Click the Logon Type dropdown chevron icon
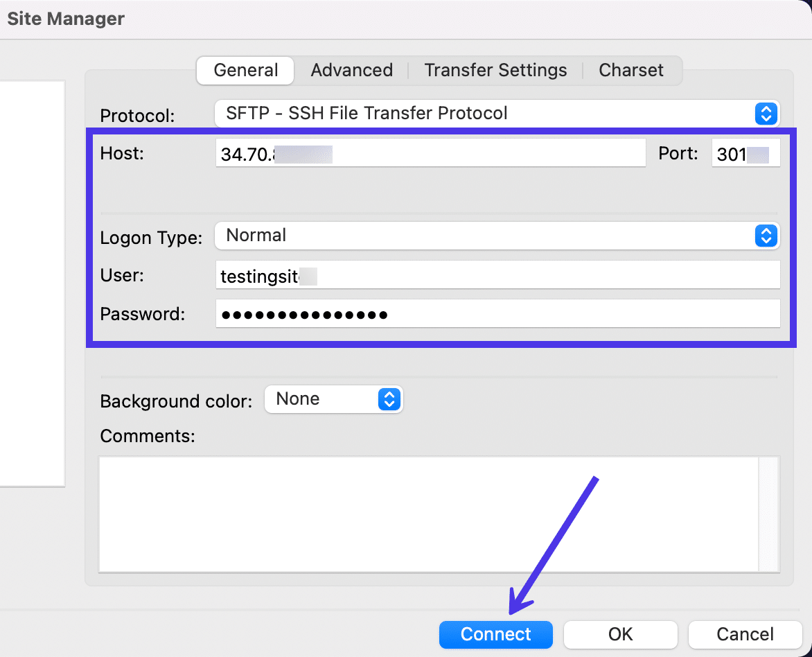The height and width of the screenshot is (657, 812). [766, 236]
